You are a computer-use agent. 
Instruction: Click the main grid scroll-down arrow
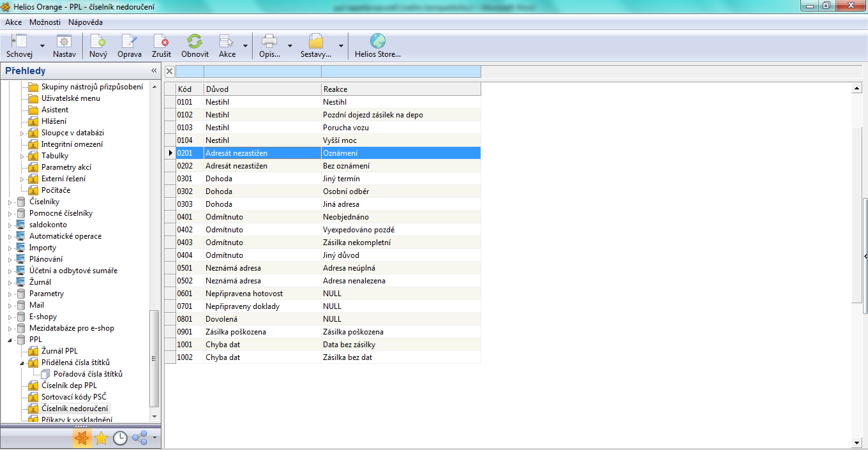857,442
